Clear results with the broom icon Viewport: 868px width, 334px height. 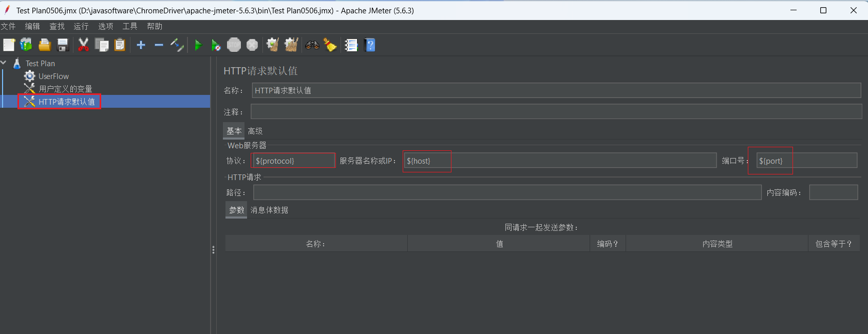pos(273,45)
